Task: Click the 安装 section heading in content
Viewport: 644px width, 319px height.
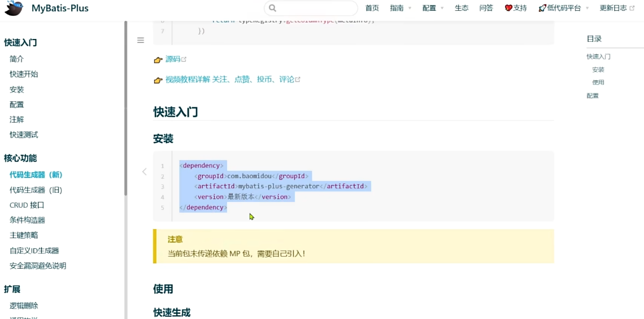Action: tap(163, 139)
